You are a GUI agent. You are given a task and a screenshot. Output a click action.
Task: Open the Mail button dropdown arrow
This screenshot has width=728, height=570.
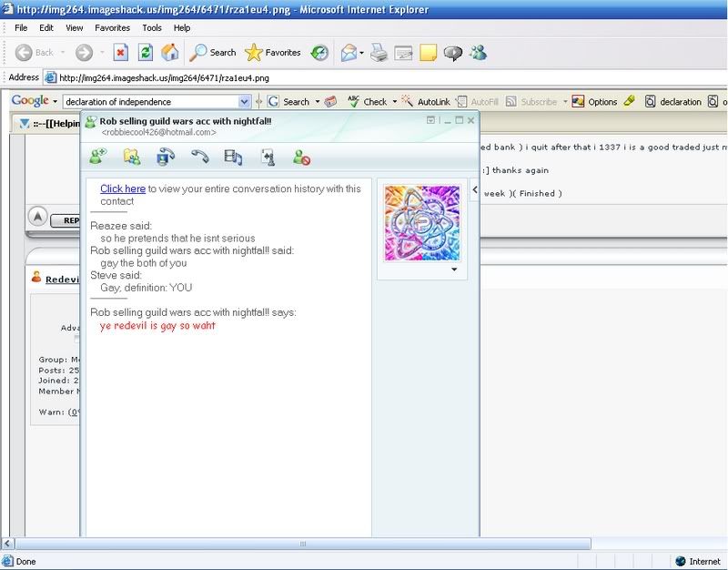(362, 53)
